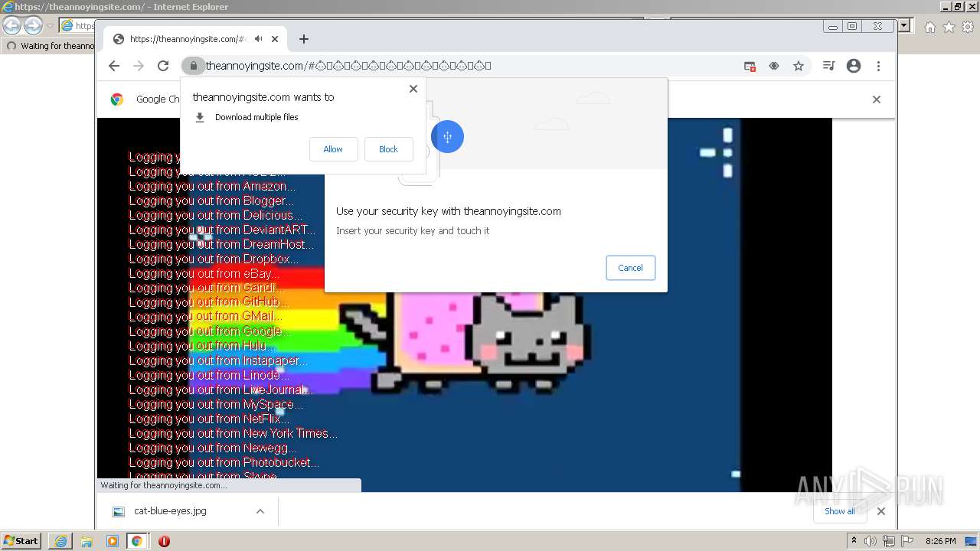Click Chrome's back navigation arrow
Screen dimensions: 980x551
click(x=114, y=66)
